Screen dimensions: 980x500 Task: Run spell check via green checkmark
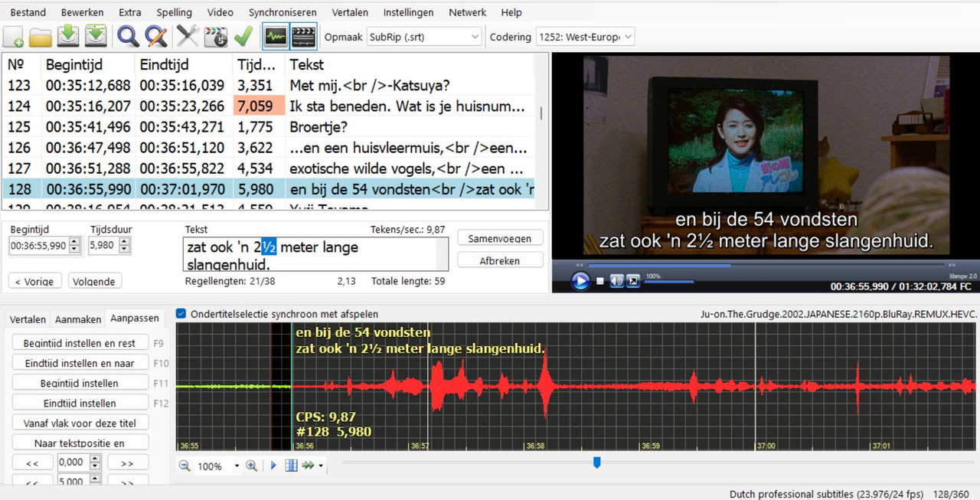pyautogui.click(x=243, y=36)
